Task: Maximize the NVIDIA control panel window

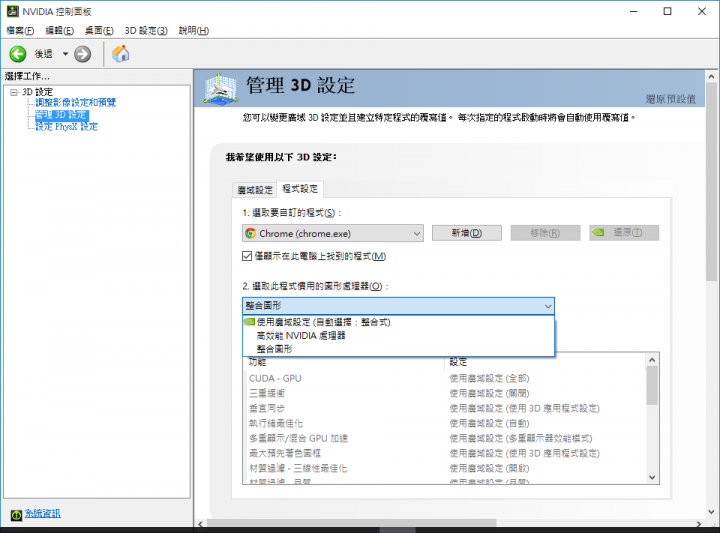Action: click(668, 11)
